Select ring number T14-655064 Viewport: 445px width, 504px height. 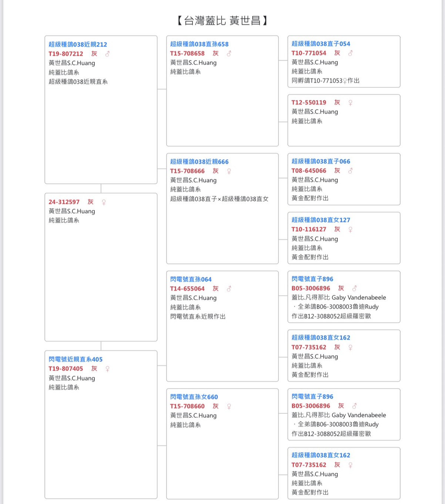tap(187, 289)
